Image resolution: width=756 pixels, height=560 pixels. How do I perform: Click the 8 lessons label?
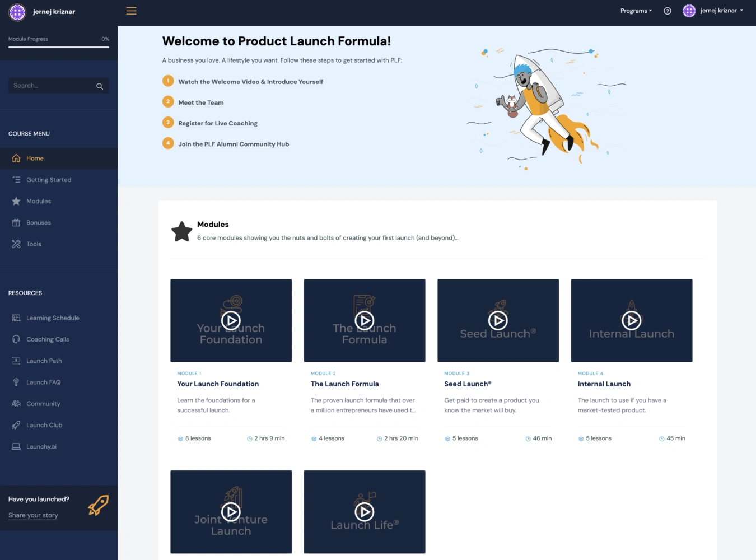click(198, 438)
